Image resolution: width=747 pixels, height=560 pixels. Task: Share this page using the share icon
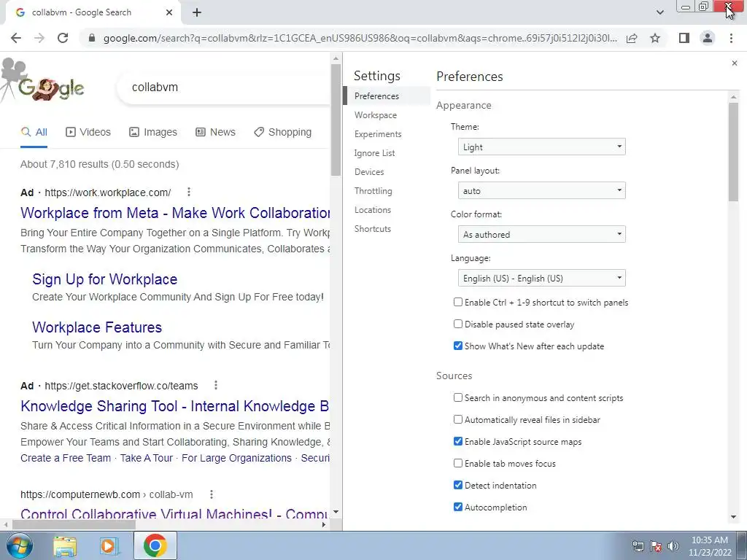(632, 38)
